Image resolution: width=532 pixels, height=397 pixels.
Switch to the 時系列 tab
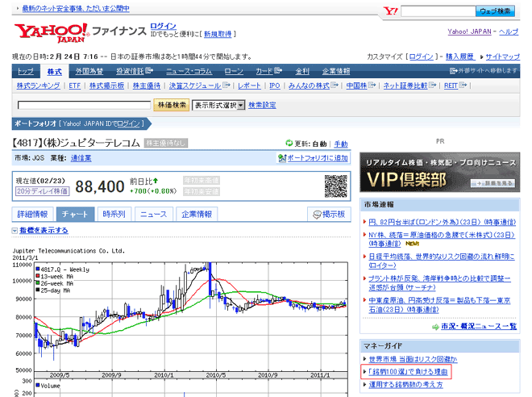114,215
